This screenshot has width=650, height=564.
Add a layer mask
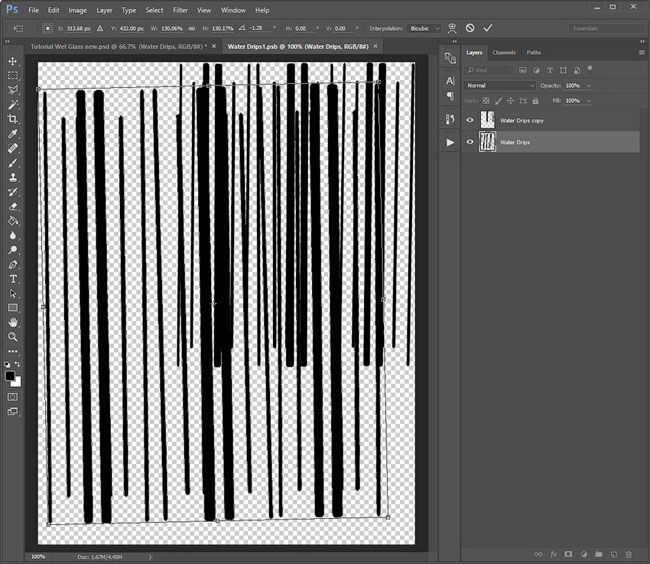568,554
